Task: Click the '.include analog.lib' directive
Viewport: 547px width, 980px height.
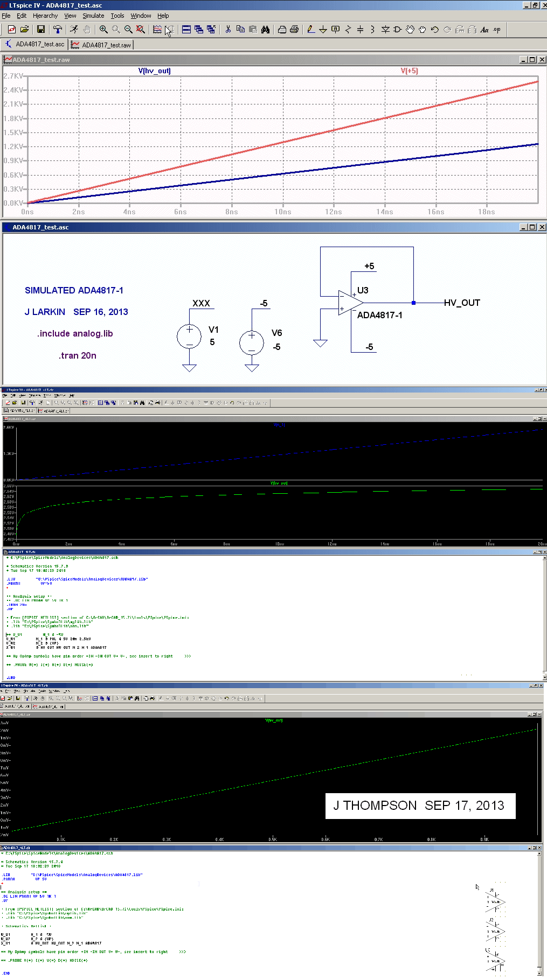Action: (x=75, y=333)
